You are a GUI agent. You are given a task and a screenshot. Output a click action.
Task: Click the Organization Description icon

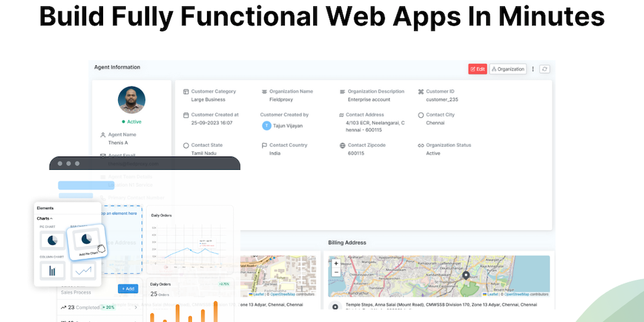click(x=343, y=92)
